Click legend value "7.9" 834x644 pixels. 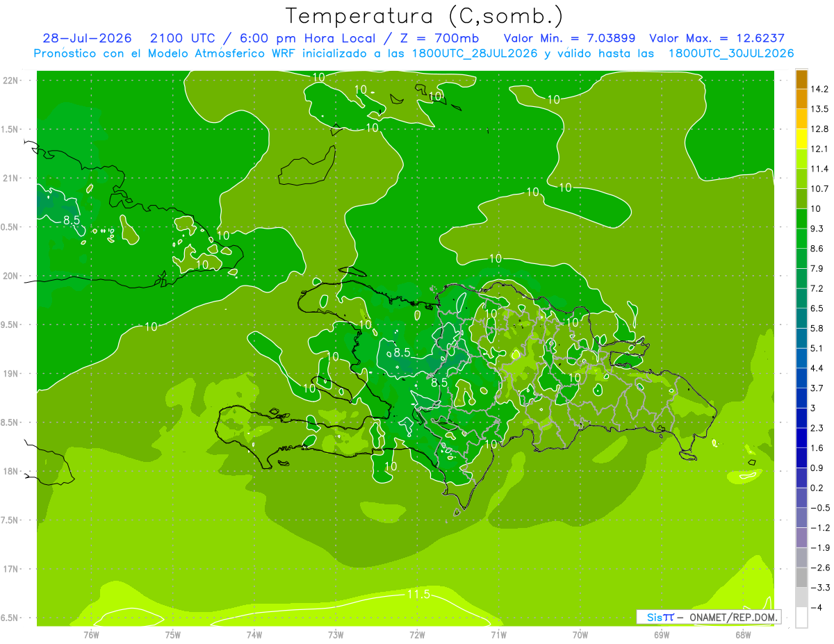pos(817,268)
